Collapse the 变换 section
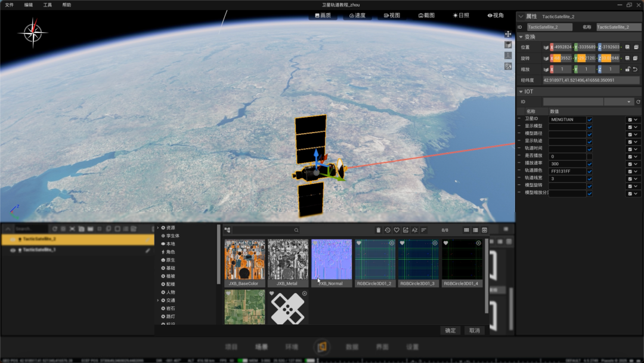The image size is (644, 363). click(x=521, y=37)
